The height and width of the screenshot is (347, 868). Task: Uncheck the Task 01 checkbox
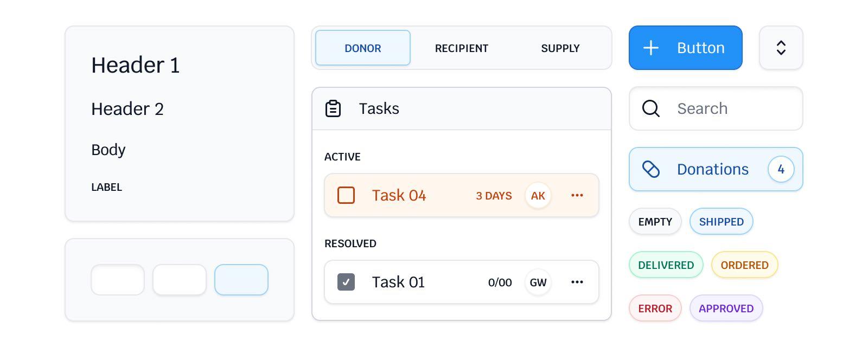pos(346,282)
